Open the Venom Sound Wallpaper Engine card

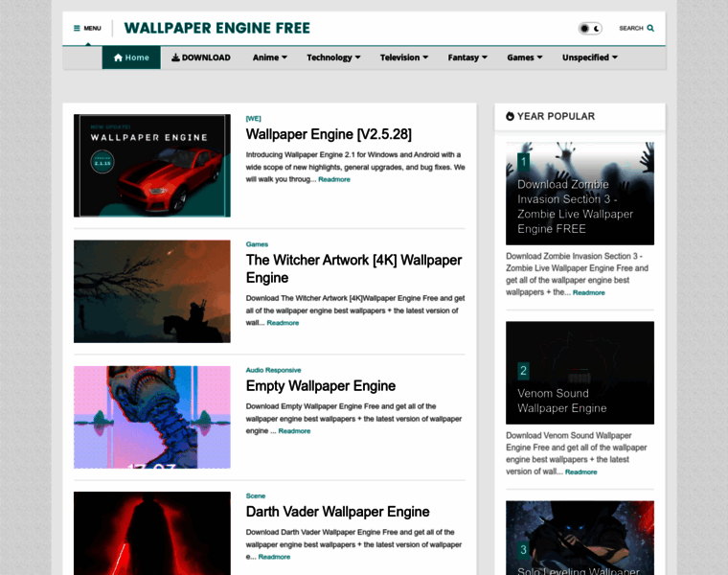[580, 373]
